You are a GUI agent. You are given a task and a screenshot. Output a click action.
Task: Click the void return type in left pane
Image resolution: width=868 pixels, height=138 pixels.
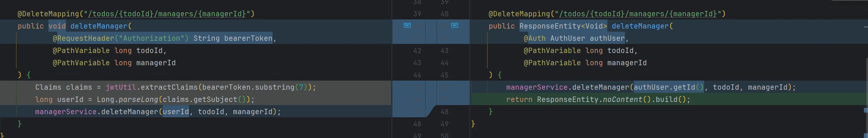click(57, 26)
